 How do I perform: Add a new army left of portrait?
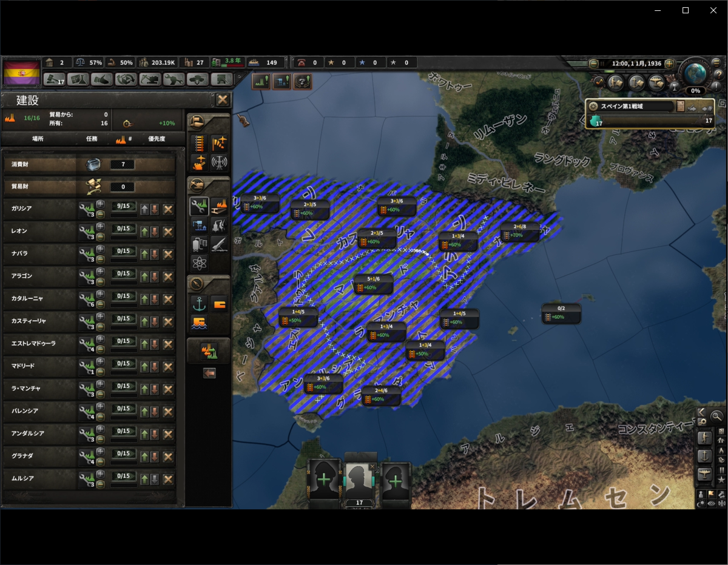tap(323, 480)
